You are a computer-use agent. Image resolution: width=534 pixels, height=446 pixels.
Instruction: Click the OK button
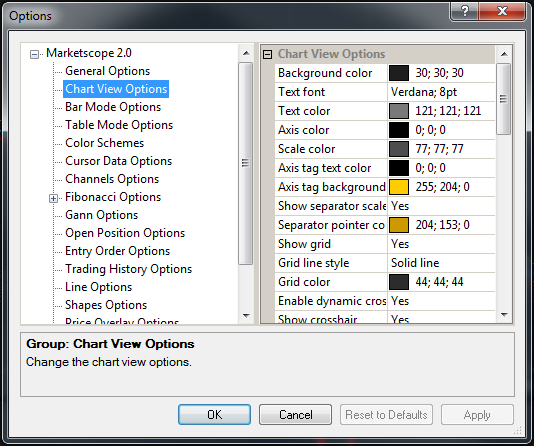click(x=215, y=415)
